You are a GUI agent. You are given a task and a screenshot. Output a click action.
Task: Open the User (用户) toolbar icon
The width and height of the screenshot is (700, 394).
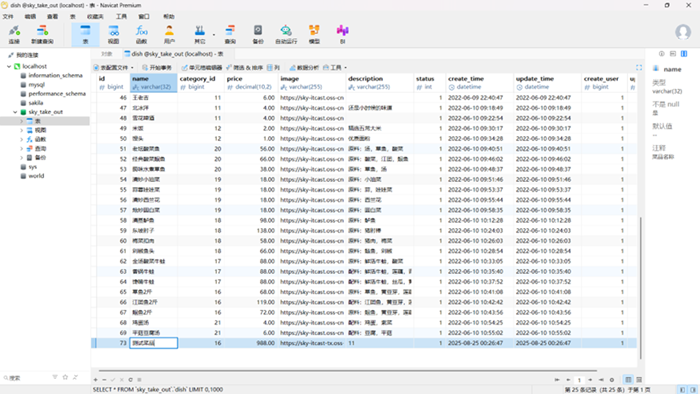[169, 34]
